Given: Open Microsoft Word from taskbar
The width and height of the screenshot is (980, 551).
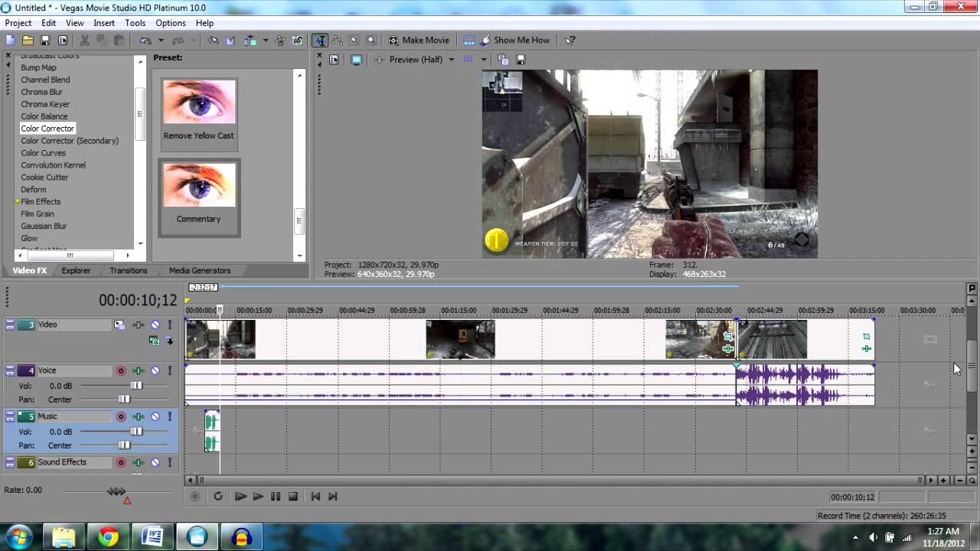Looking at the screenshot, I should [152, 537].
